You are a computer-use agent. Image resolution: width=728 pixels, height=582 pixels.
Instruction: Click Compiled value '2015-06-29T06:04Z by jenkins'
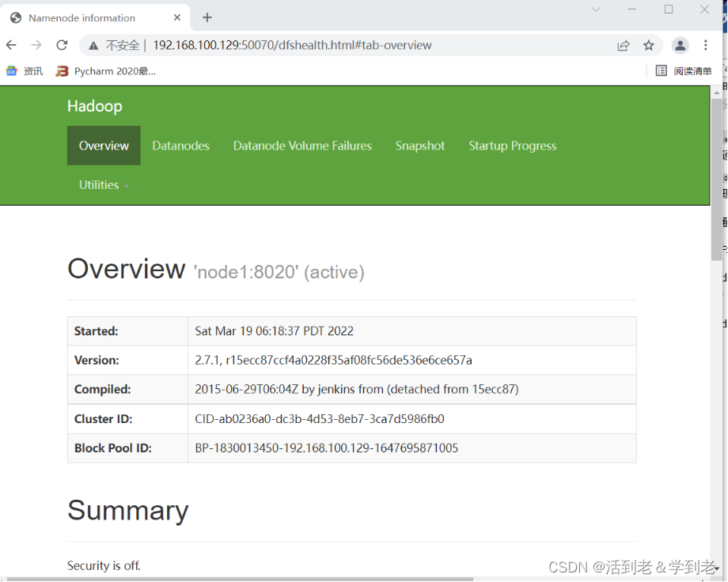click(x=357, y=389)
